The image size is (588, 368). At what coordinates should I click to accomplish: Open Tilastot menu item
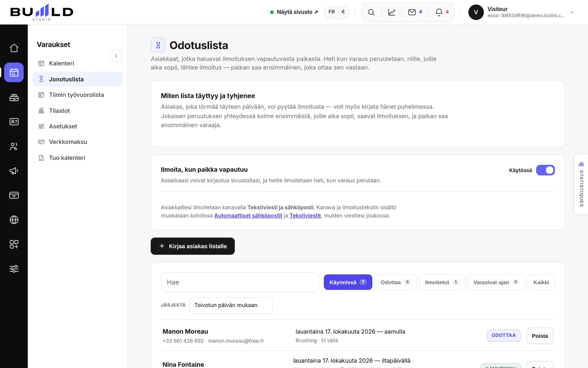[78, 111]
